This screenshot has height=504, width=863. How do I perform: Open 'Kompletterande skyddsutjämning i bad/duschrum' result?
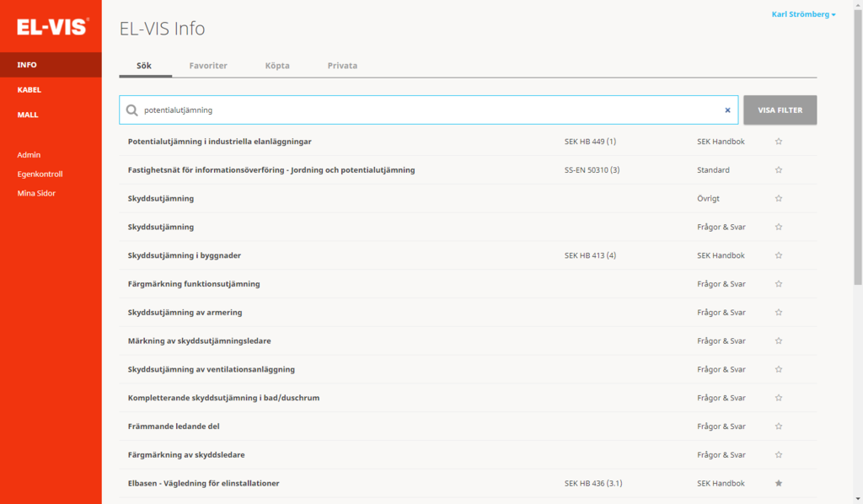[223, 398]
